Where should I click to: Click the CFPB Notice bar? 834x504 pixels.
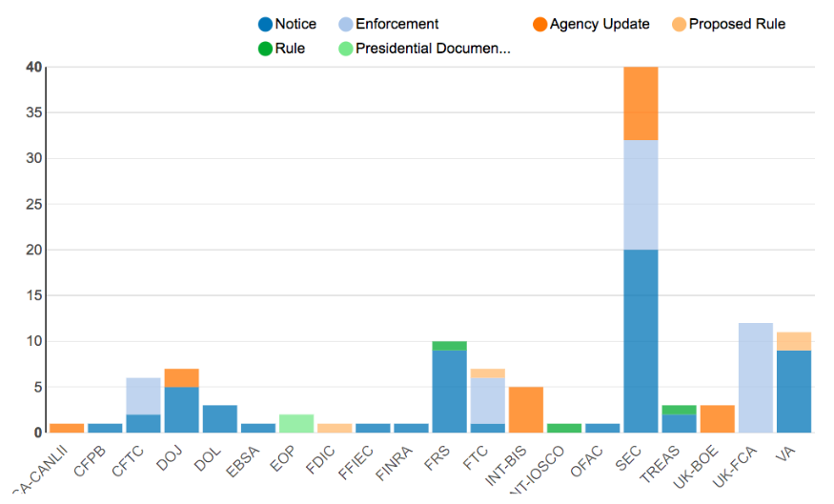105,428
